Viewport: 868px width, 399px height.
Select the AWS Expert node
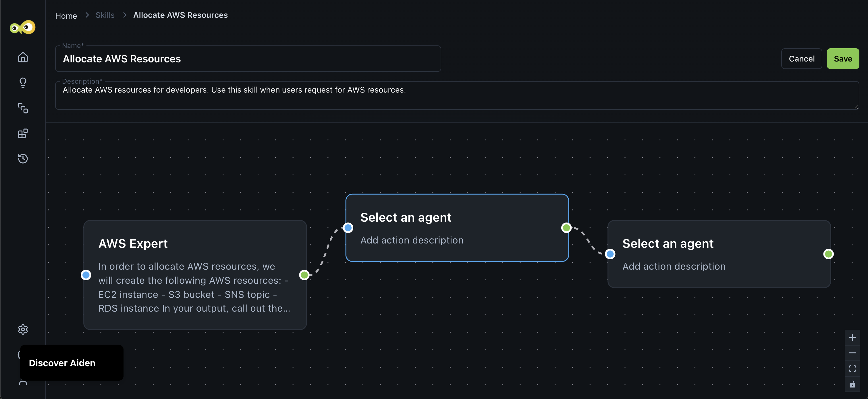[195, 275]
